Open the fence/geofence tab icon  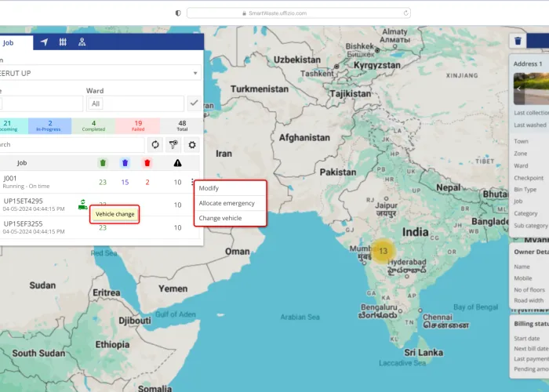(63, 42)
